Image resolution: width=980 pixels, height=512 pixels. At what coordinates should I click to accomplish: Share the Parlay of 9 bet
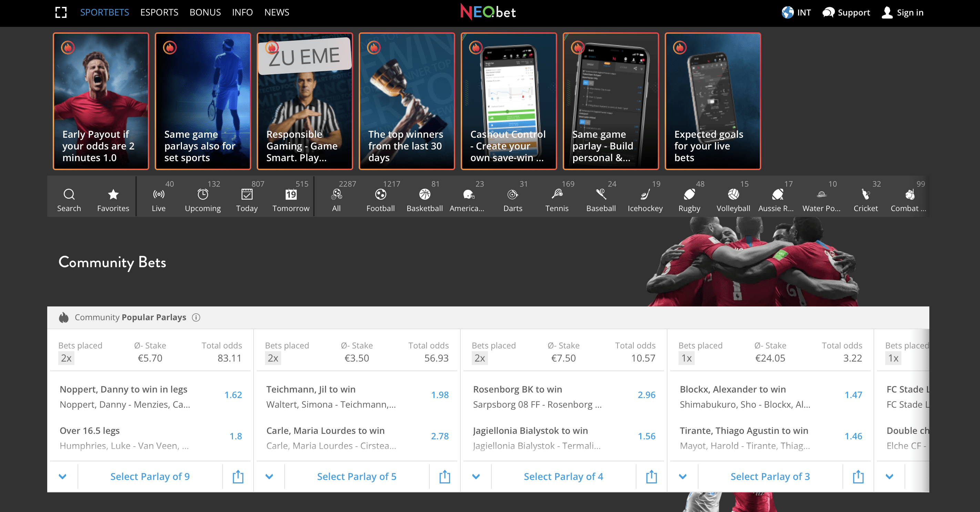pyautogui.click(x=238, y=476)
